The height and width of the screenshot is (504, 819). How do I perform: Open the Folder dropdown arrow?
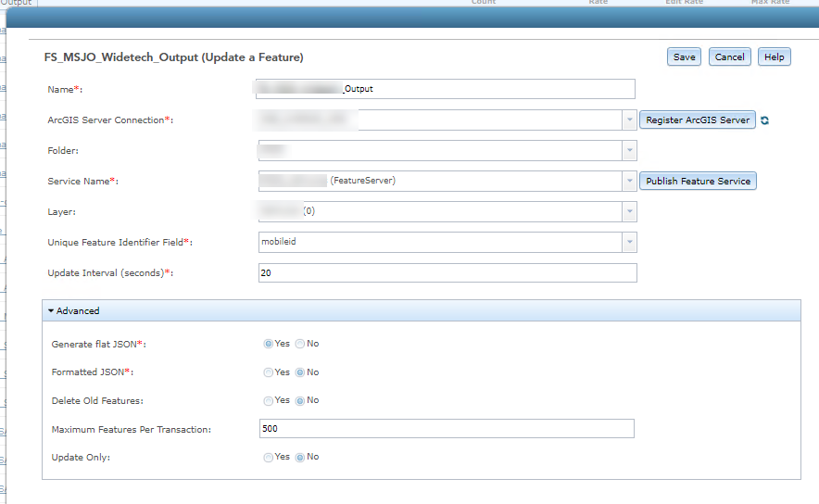click(x=629, y=151)
